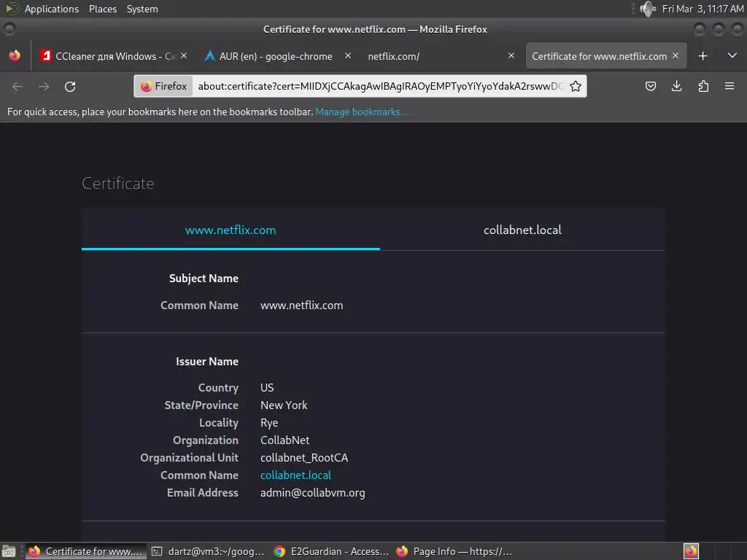Expand the list all tabs dropdown

(732, 55)
